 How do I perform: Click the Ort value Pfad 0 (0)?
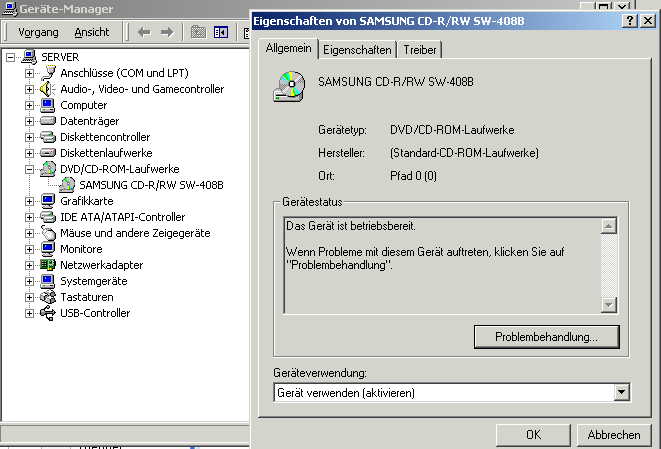tap(413, 175)
